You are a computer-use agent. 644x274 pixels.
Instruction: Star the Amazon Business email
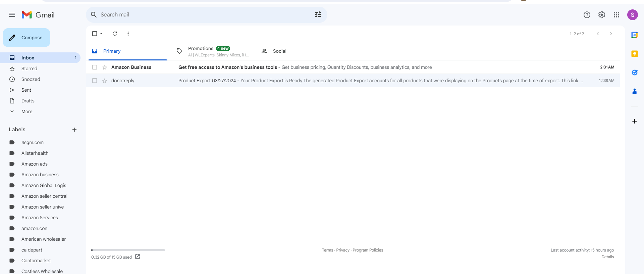point(105,67)
